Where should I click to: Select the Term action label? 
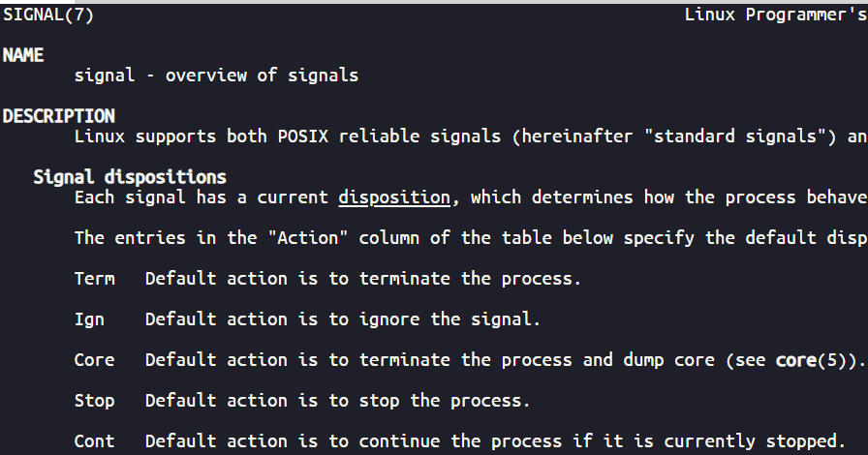click(94, 279)
